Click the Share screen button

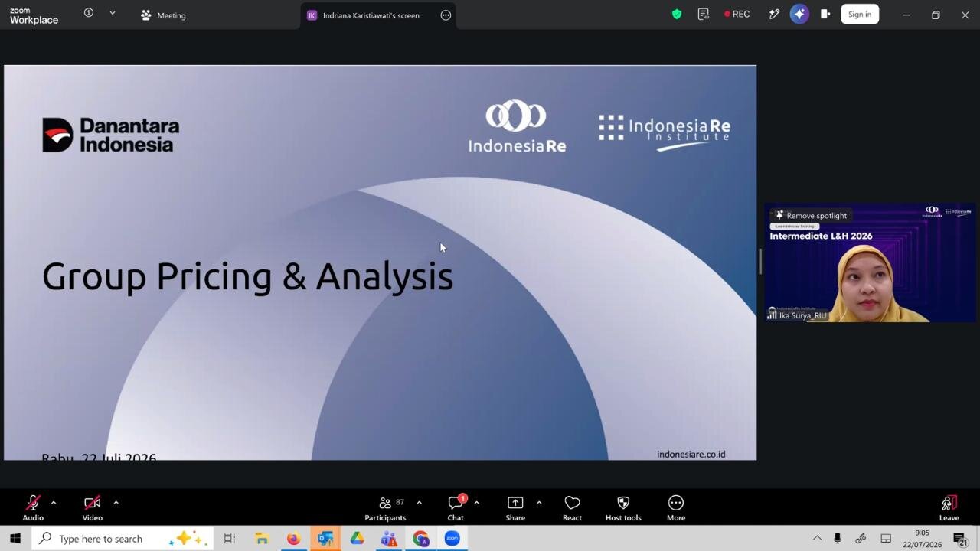[x=515, y=507]
